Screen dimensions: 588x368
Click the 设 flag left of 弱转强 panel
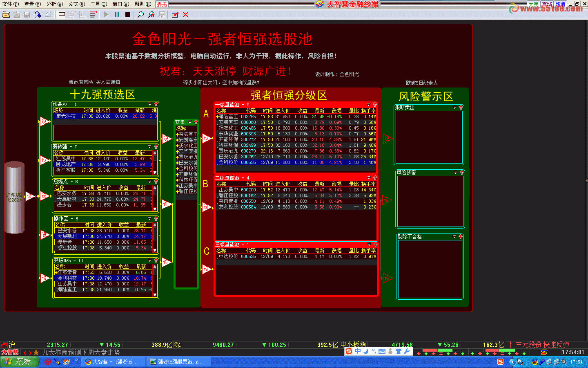click(x=44, y=160)
